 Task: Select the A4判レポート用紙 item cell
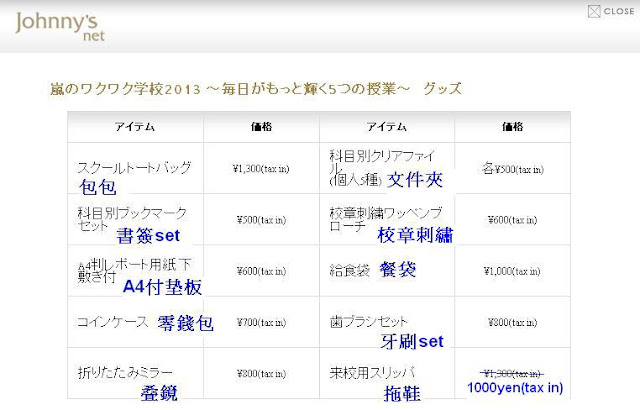coord(134,270)
